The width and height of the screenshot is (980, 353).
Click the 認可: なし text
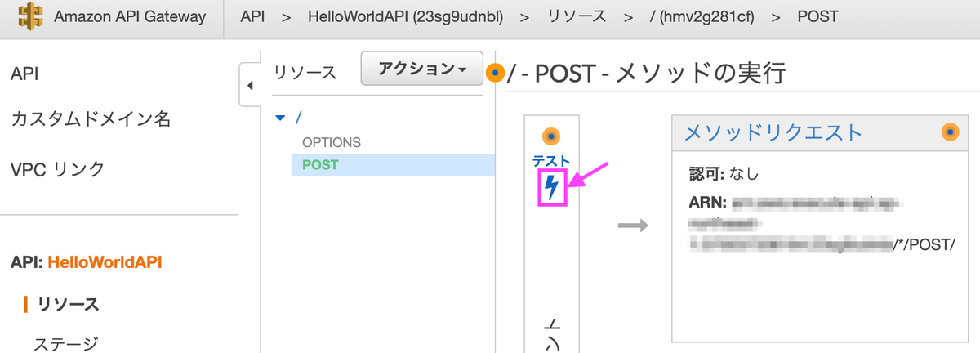724,173
